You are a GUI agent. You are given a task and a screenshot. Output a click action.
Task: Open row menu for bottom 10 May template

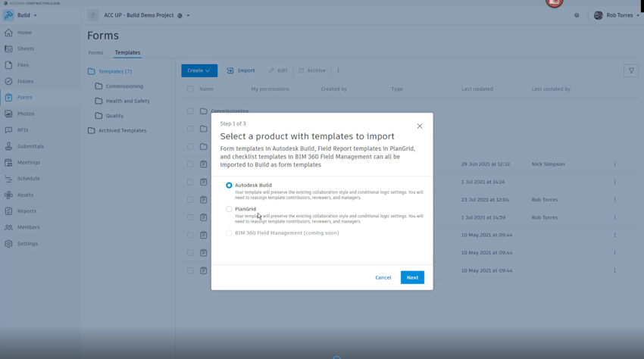615,270
